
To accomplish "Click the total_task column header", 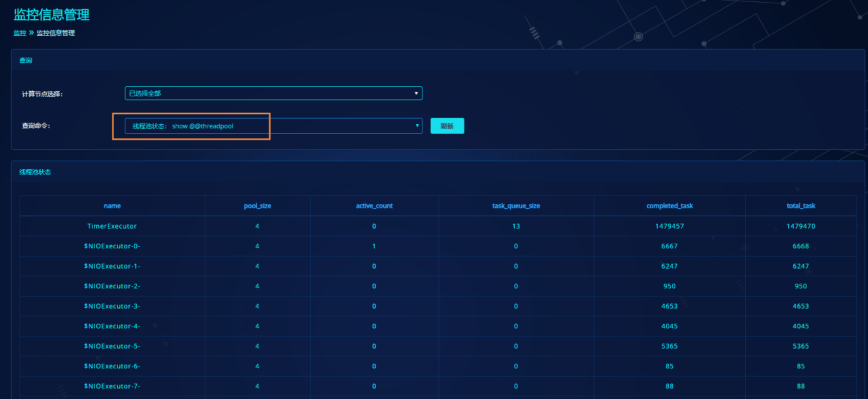I will pyautogui.click(x=801, y=206).
